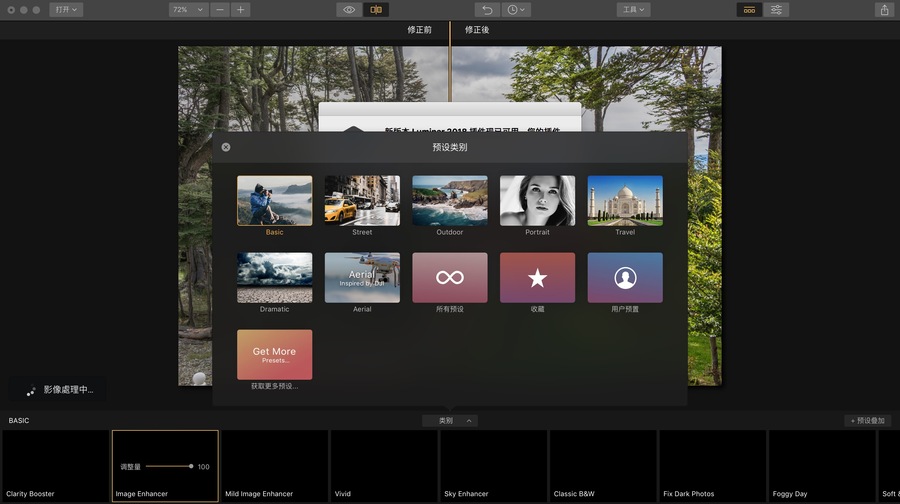Toggle the eye preview icon in toolbar
This screenshot has height=504, width=900.
348,10
